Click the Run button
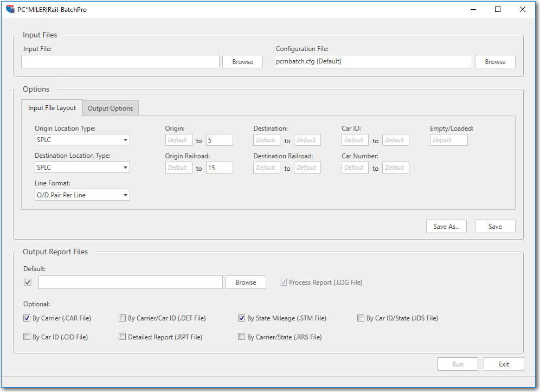This screenshot has height=392, width=540. pyautogui.click(x=458, y=364)
